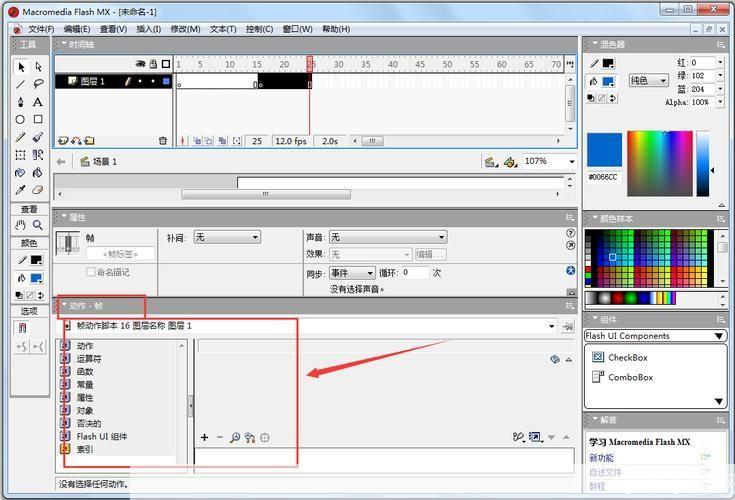735x500 pixels.
Task: Collapse the Actions - Frame panel
Action: coord(64,306)
